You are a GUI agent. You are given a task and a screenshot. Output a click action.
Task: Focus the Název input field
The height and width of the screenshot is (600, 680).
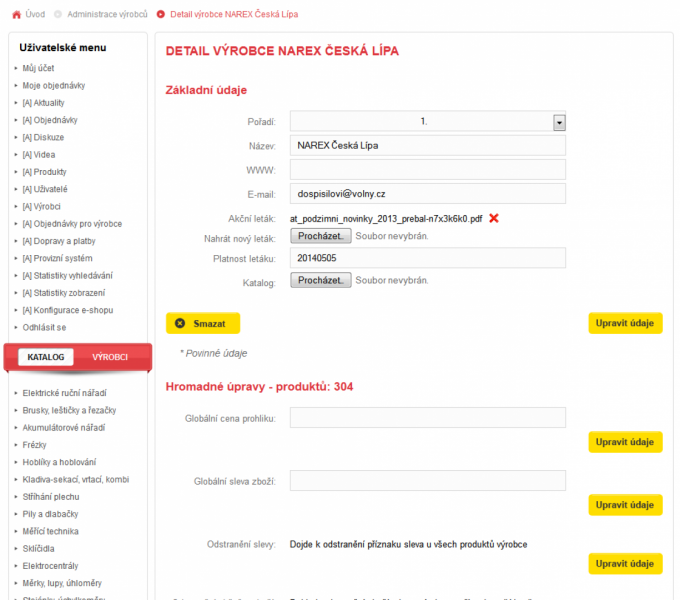[428, 146]
